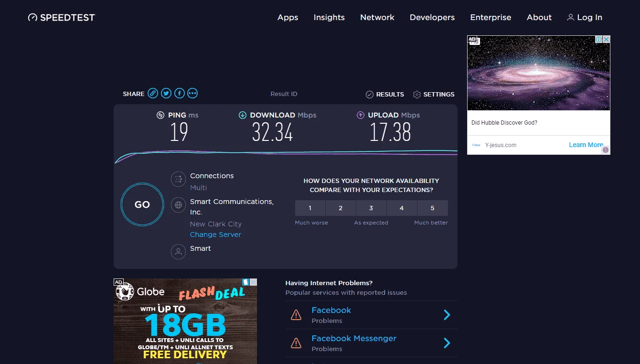Click the Smart ISP user icon
The height and width of the screenshot is (364, 640).
tap(178, 252)
